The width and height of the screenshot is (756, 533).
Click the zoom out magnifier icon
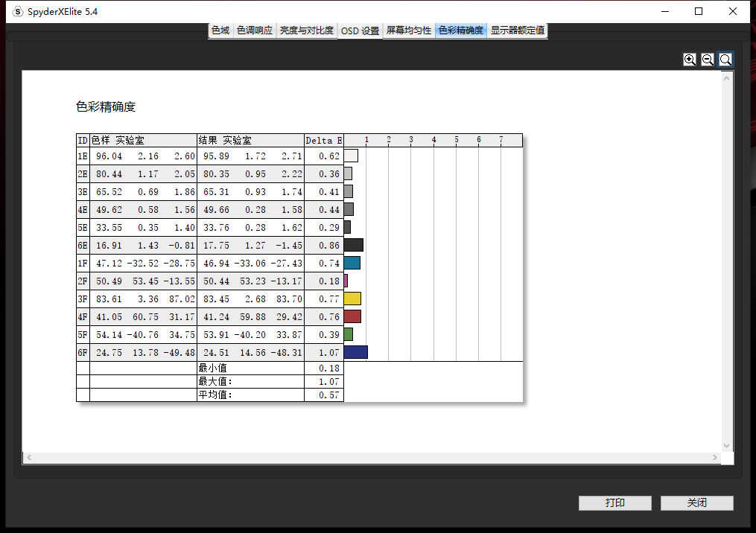click(x=708, y=60)
